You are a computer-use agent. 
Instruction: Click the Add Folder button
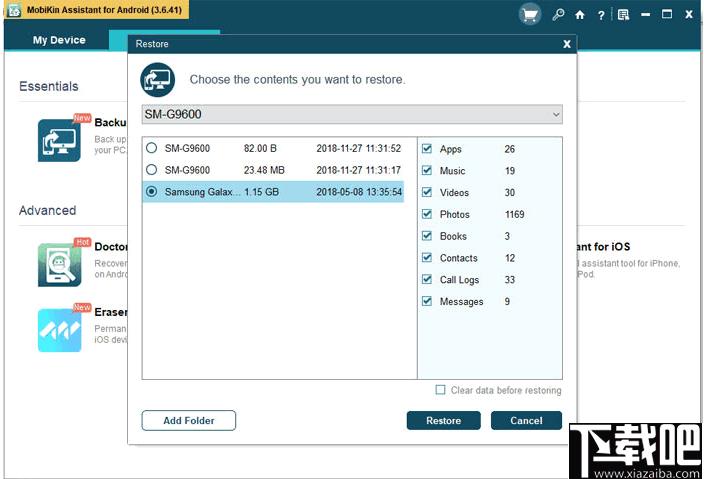(189, 421)
